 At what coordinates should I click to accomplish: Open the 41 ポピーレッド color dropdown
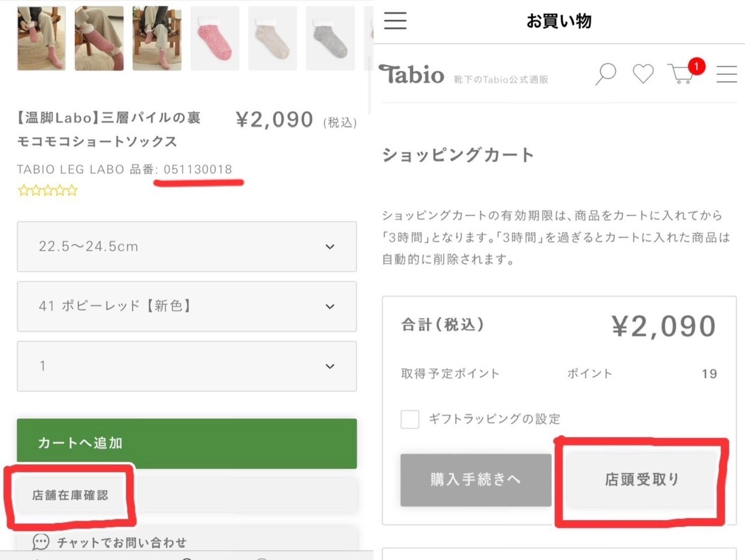[186, 306]
